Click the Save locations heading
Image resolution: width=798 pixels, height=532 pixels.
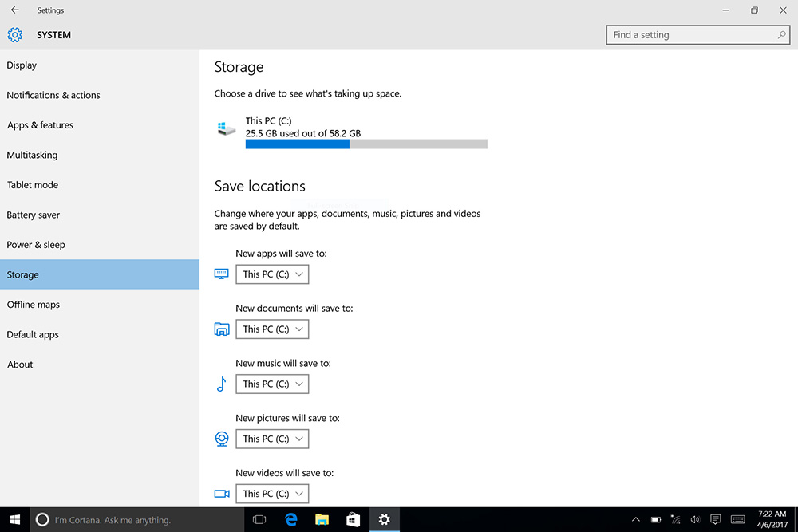[259, 186]
